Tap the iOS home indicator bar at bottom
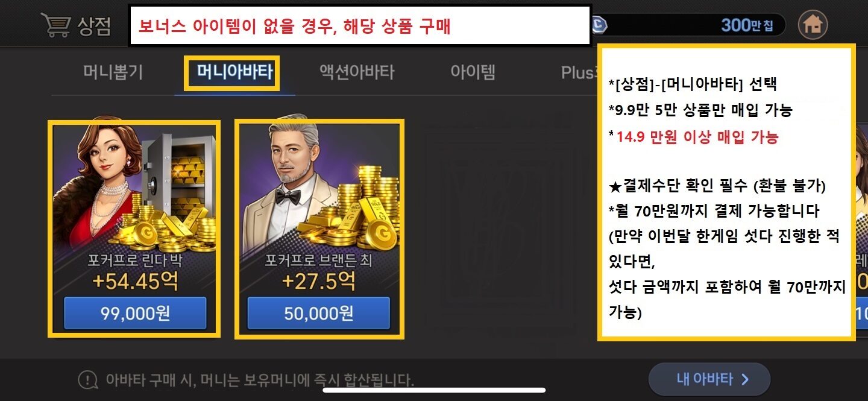868x401 pixels. (x=434, y=390)
